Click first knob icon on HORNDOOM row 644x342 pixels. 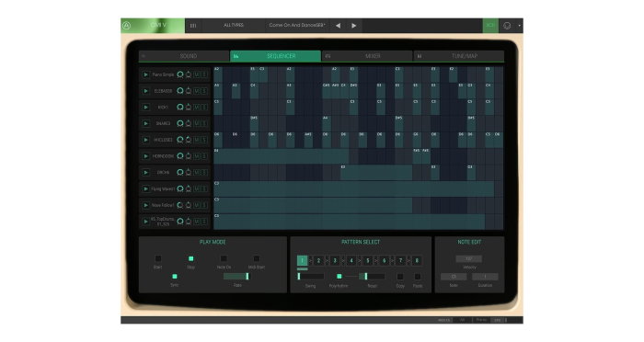180,156
